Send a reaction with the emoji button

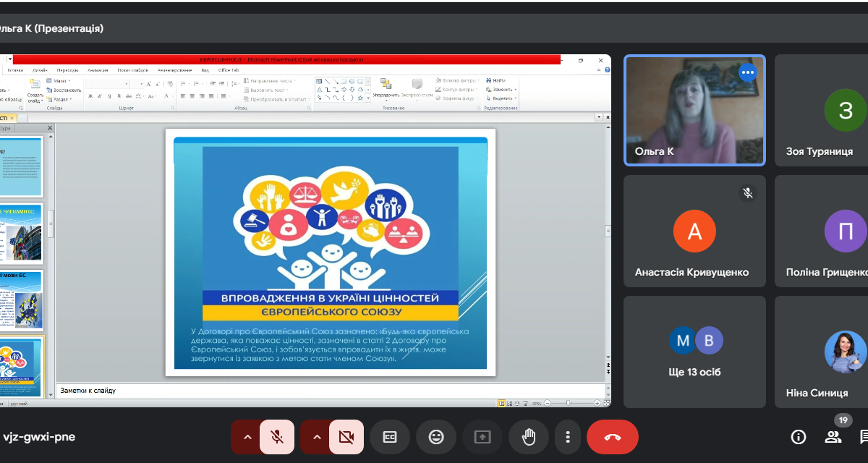(436, 437)
